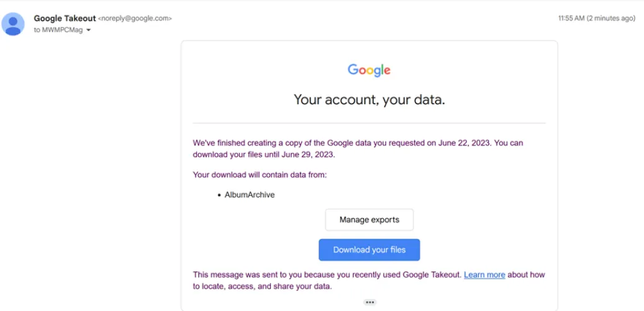Click the sender's profile avatar

click(x=13, y=24)
